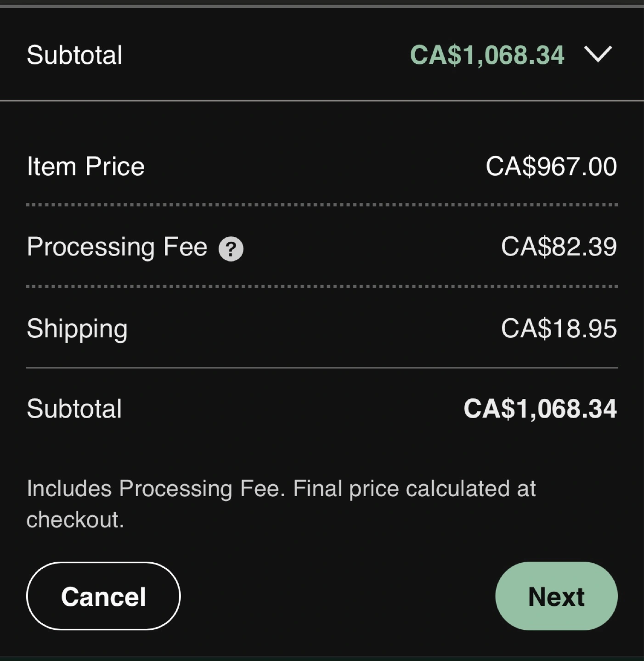The height and width of the screenshot is (661, 644).
Task: Tap the top Subtotal header label
Action: pos(74,55)
